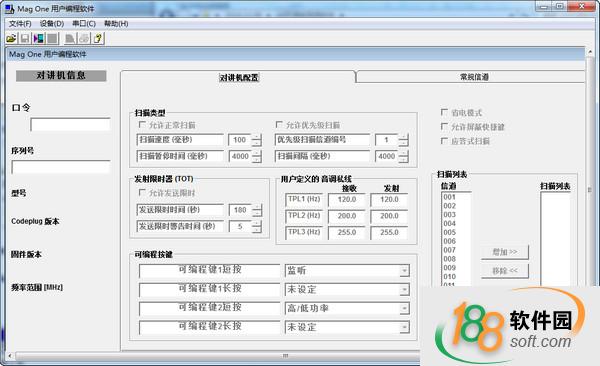
Task: Click the print preview toolbar icon
Action: coord(70,38)
